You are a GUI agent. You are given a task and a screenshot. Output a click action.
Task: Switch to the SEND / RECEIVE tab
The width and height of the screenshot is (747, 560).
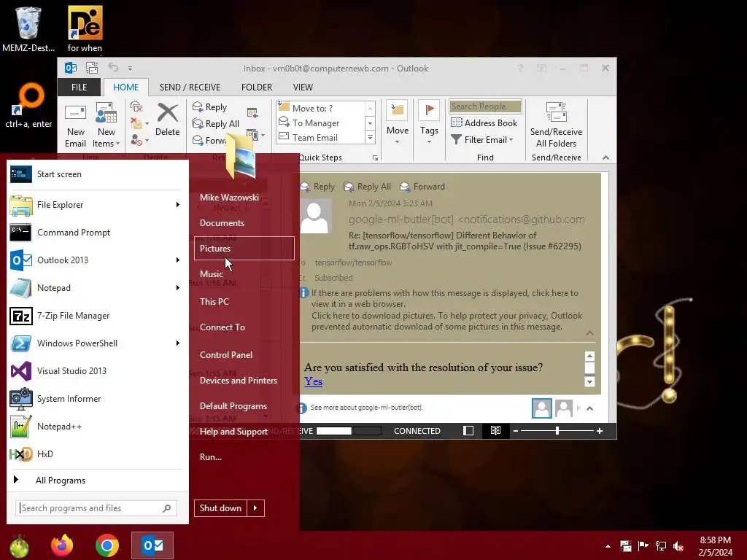(x=190, y=87)
